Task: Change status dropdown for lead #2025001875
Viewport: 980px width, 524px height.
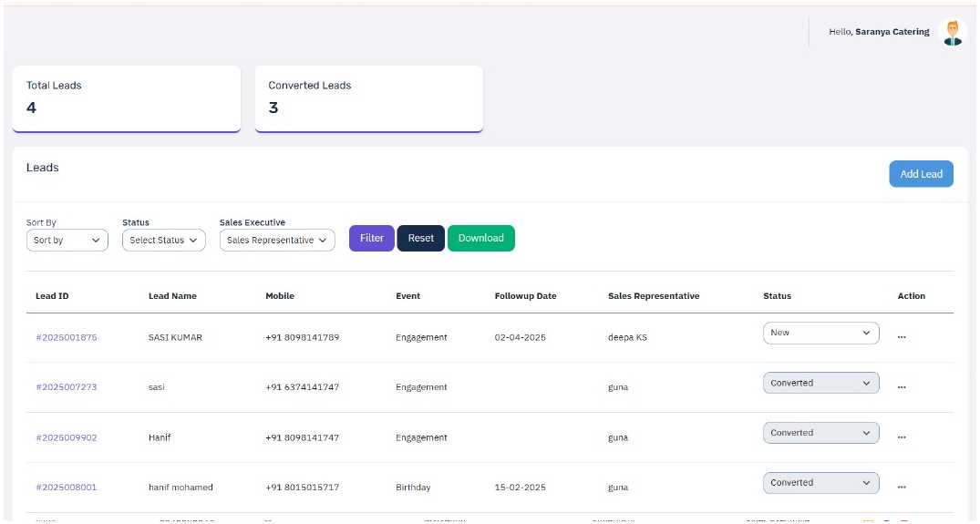Action: click(x=820, y=333)
